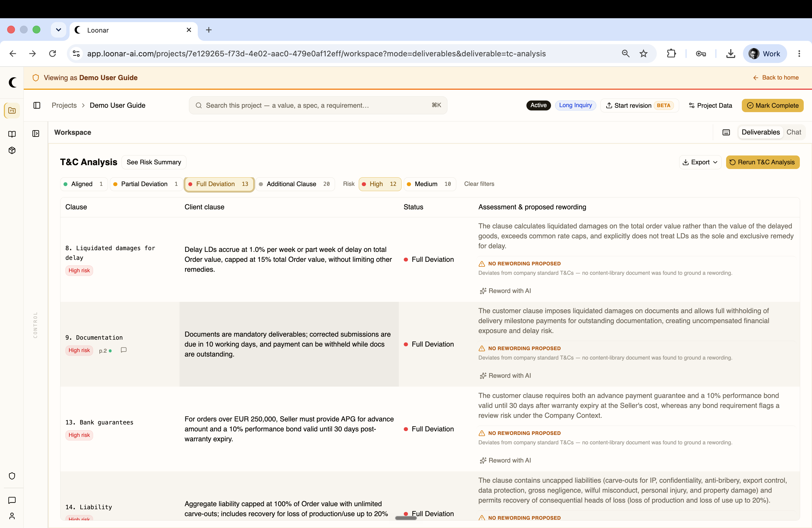Click the browser zoom magnifier icon
This screenshot has width=812, height=528.
(x=625, y=54)
